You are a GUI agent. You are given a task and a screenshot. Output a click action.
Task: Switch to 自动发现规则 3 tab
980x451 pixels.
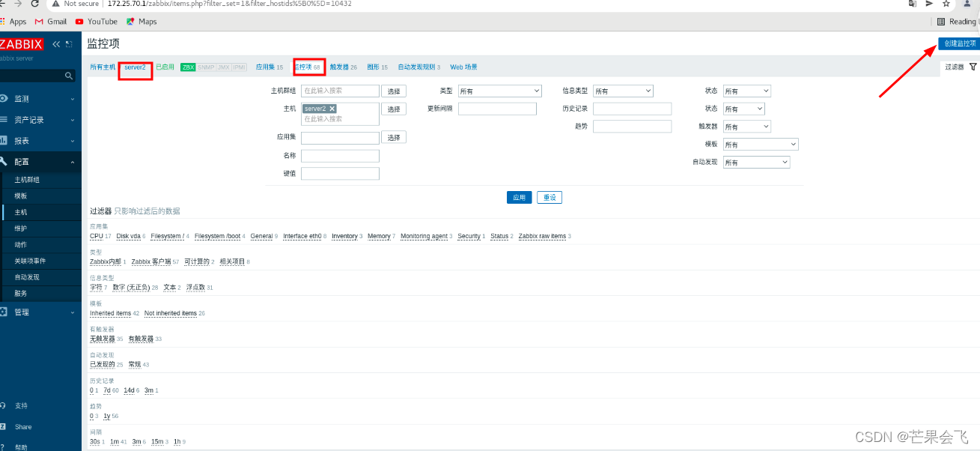(419, 67)
